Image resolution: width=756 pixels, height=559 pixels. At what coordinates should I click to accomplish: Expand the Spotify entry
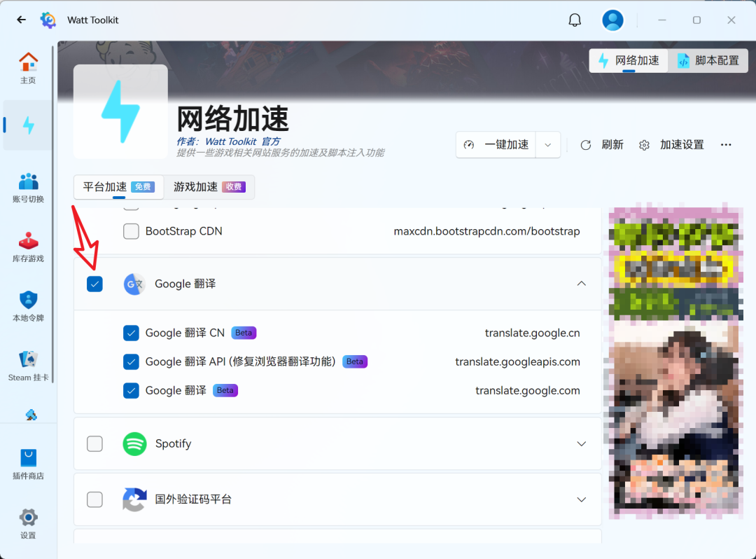pos(581,443)
